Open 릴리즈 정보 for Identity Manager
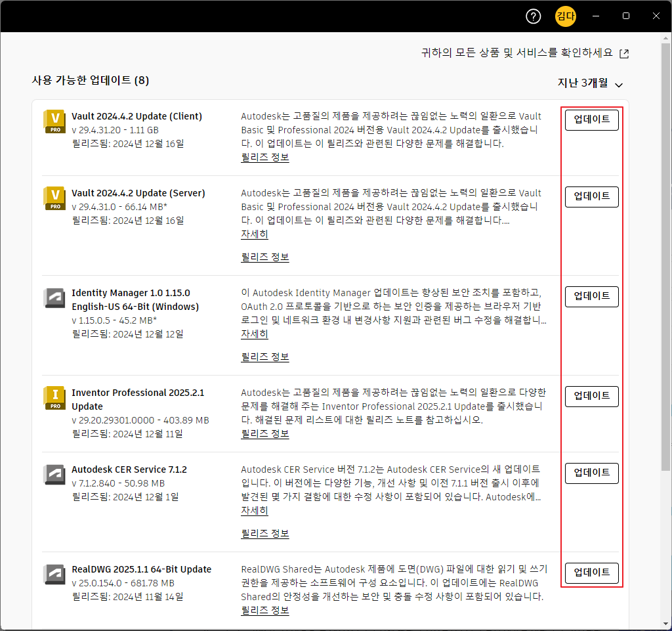Screen dimensions: 672x631 pos(265,357)
